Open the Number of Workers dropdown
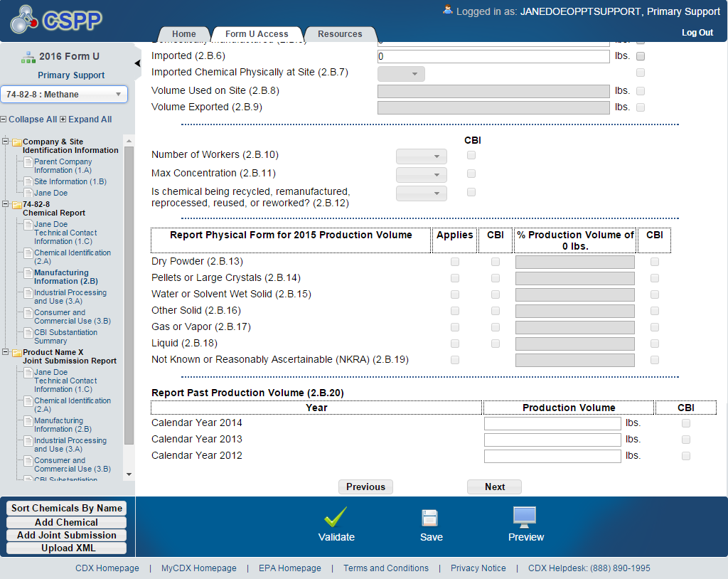 [421, 156]
